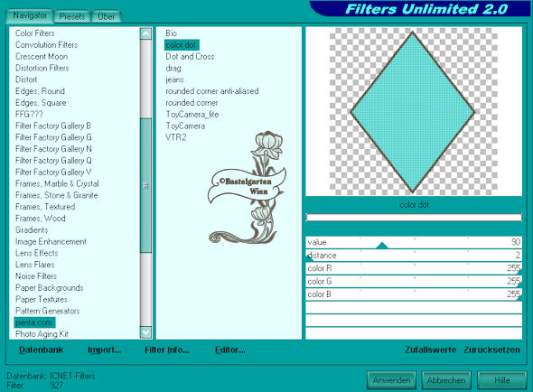Click the value slider handle
533x392 pixels.
pyautogui.click(x=382, y=246)
